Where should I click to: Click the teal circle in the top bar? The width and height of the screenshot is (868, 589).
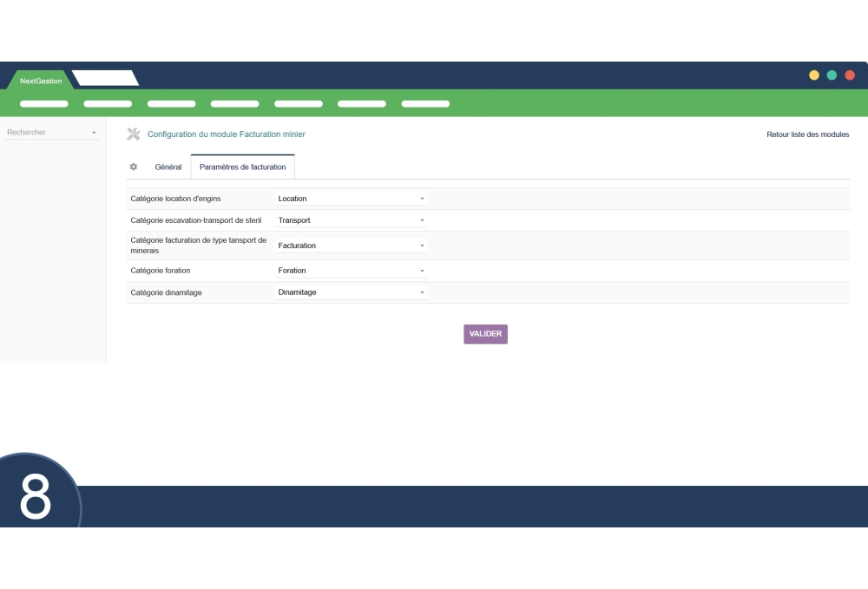point(832,75)
